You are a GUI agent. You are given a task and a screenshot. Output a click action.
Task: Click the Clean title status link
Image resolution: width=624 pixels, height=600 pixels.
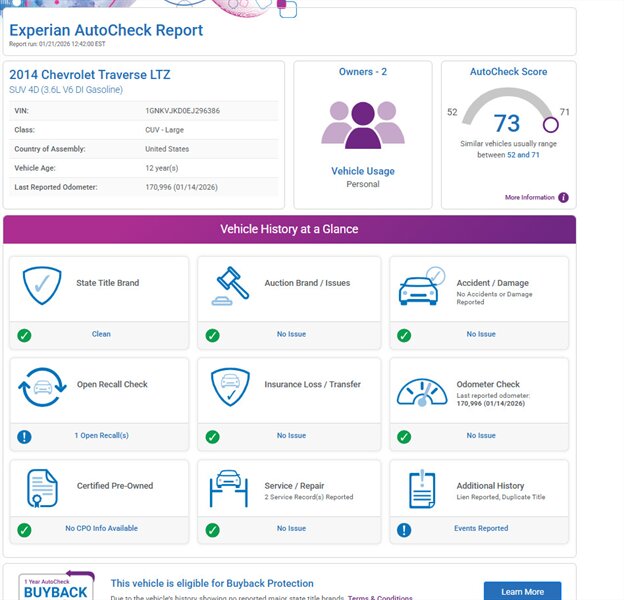click(x=101, y=334)
